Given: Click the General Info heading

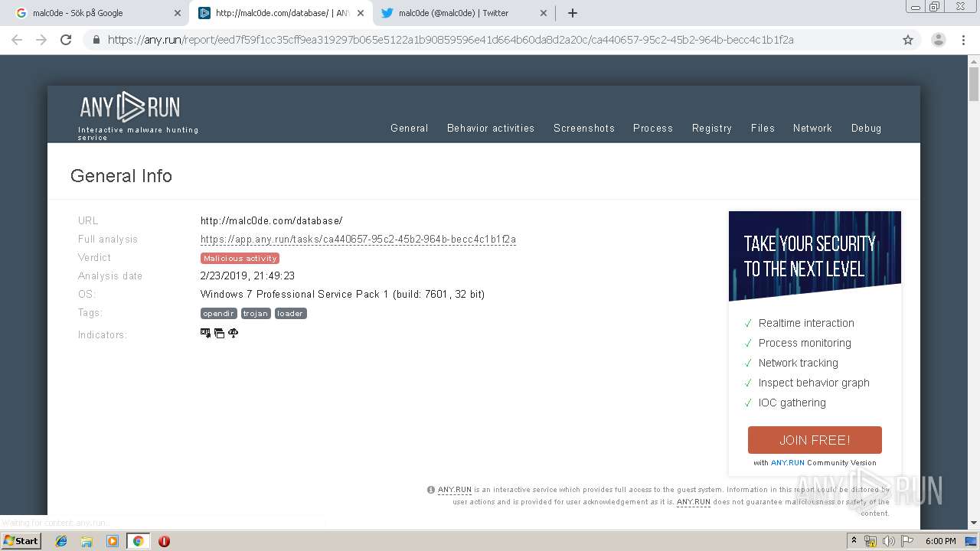Looking at the screenshot, I should (121, 176).
